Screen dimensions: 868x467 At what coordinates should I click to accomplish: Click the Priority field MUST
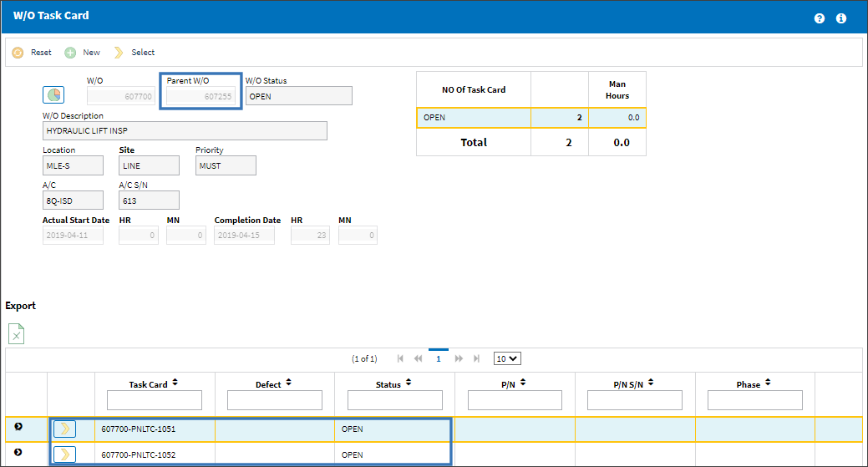[x=226, y=165]
